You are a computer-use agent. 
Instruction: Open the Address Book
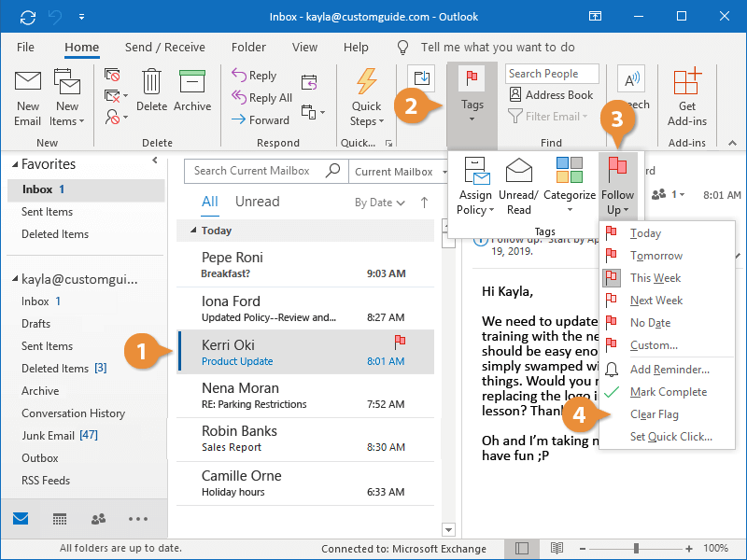pos(551,94)
